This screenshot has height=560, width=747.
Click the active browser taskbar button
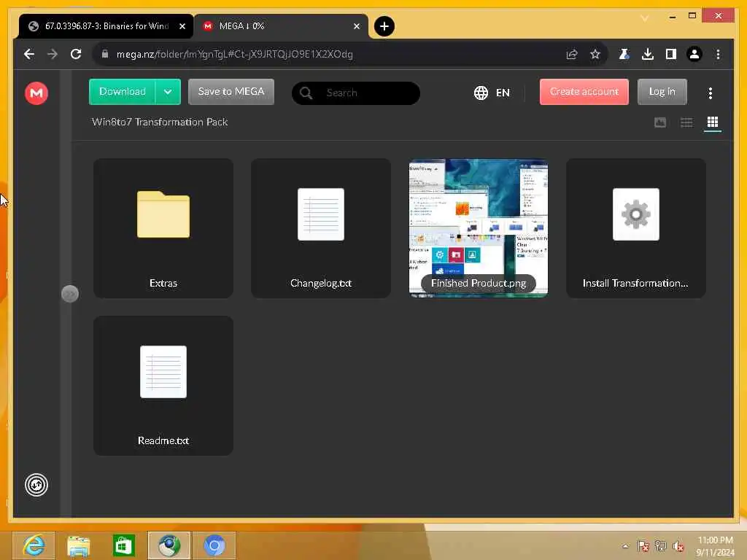169,545
